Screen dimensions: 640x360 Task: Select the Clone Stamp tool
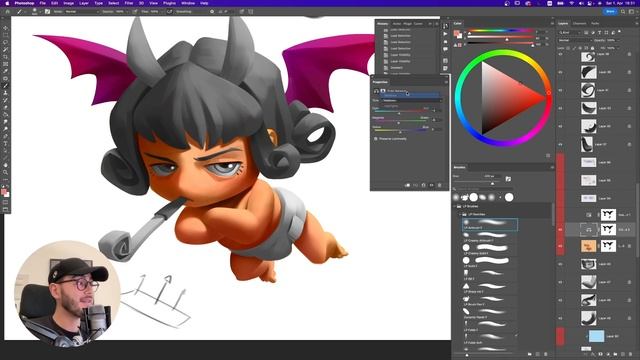point(5,93)
